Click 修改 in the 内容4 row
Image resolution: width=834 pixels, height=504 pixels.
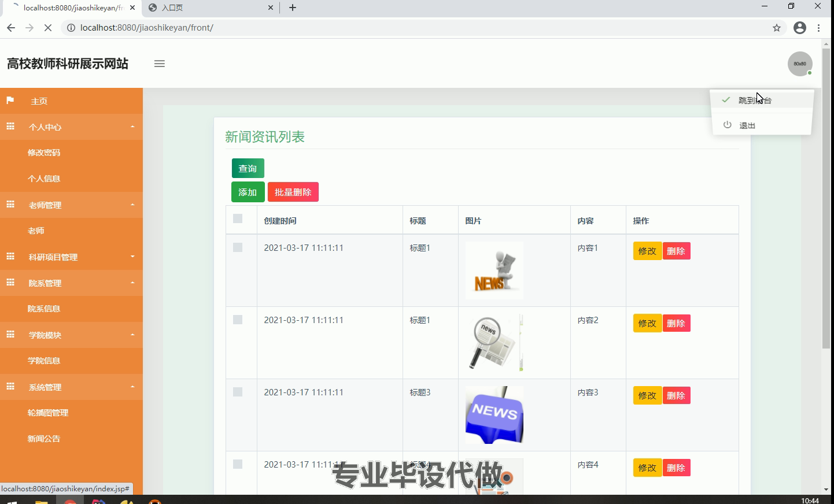point(648,468)
